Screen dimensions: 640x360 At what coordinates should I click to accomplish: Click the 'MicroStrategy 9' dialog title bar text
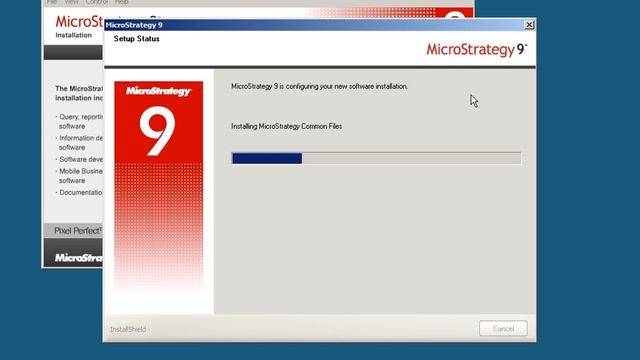tap(134, 25)
